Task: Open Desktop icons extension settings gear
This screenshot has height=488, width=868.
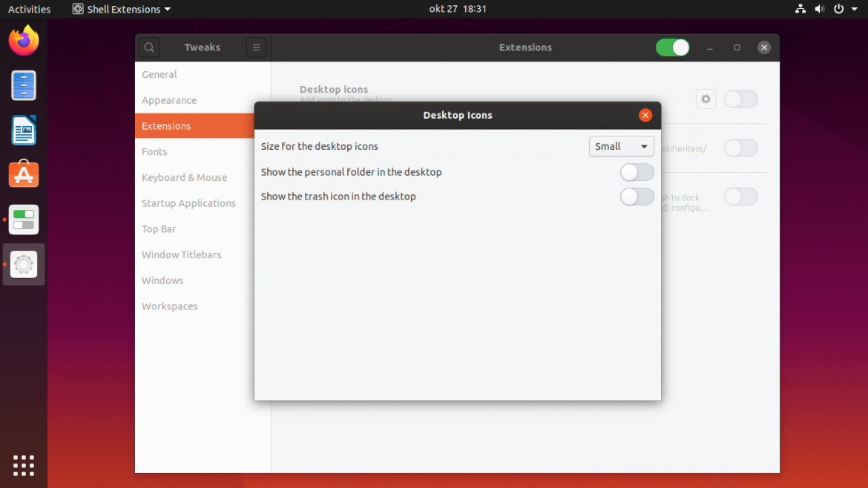Action: [706, 99]
